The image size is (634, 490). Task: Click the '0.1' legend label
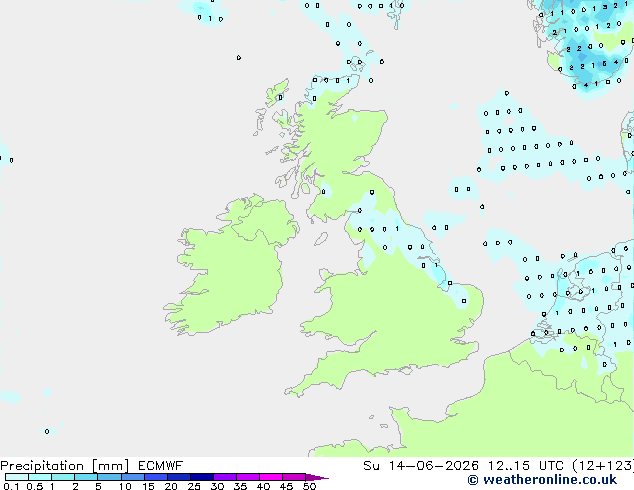(11, 486)
